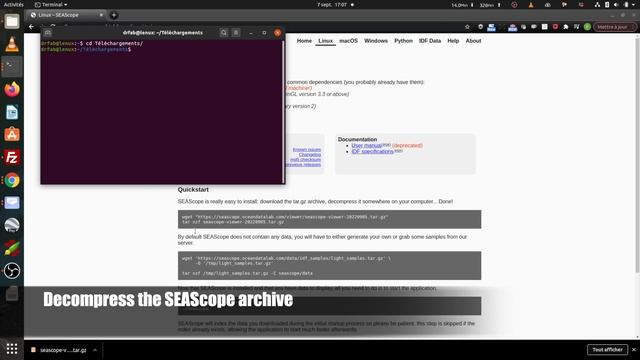The width and height of the screenshot is (640, 360).
Task: Bookmark this page with the star icon
Action: tap(467, 27)
